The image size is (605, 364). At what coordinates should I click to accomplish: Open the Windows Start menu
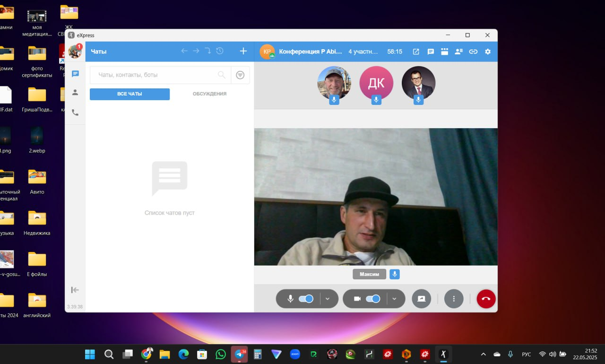[90, 354]
